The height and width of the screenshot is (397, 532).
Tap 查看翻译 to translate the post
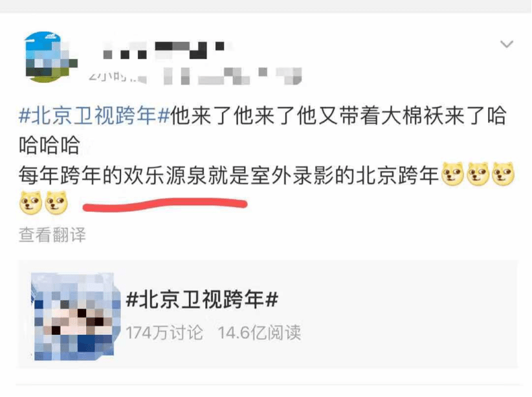tap(52, 234)
